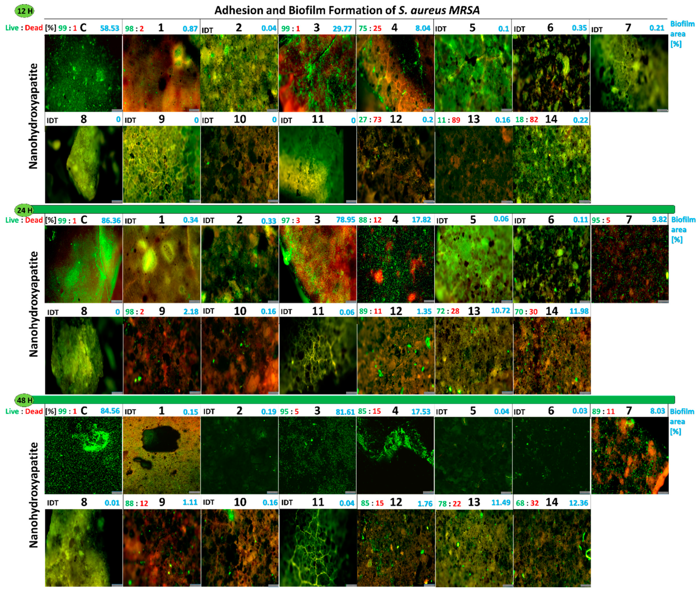This screenshot has height=593, width=700.
Task: Click 24 H sample 7 micrograph
Action: click(x=630, y=264)
